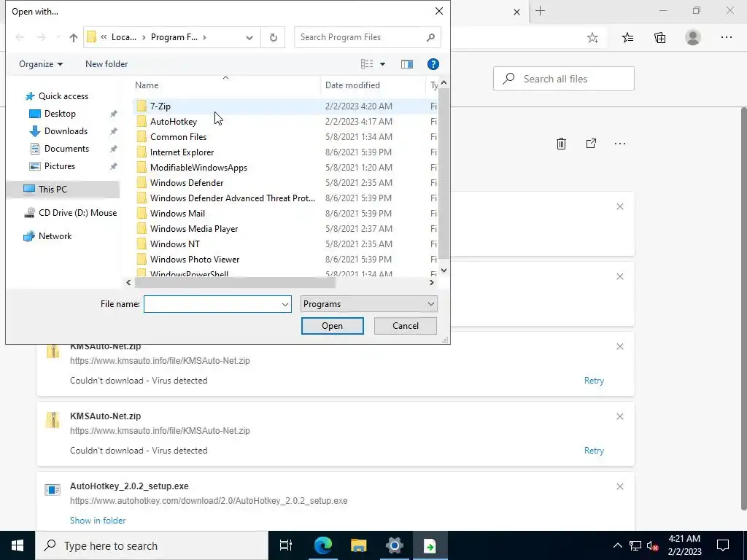
Task: Click the Open button
Action: (x=332, y=326)
